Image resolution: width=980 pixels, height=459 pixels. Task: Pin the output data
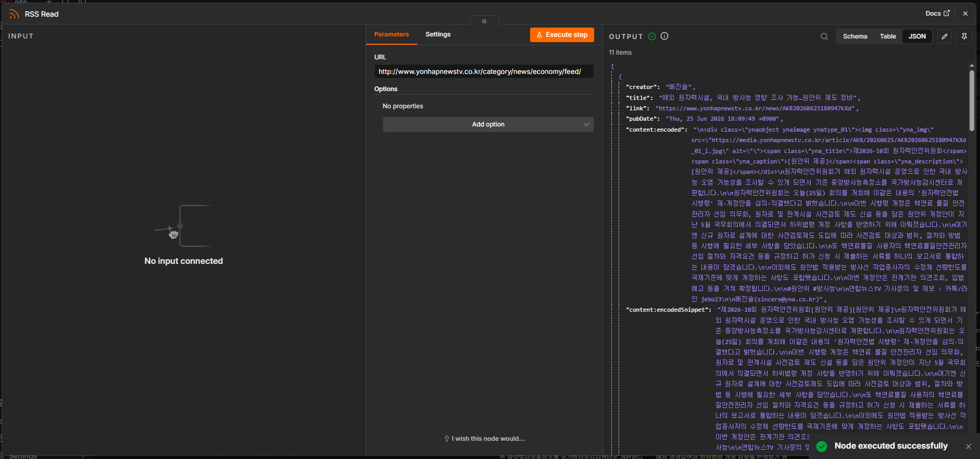pos(964,36)
